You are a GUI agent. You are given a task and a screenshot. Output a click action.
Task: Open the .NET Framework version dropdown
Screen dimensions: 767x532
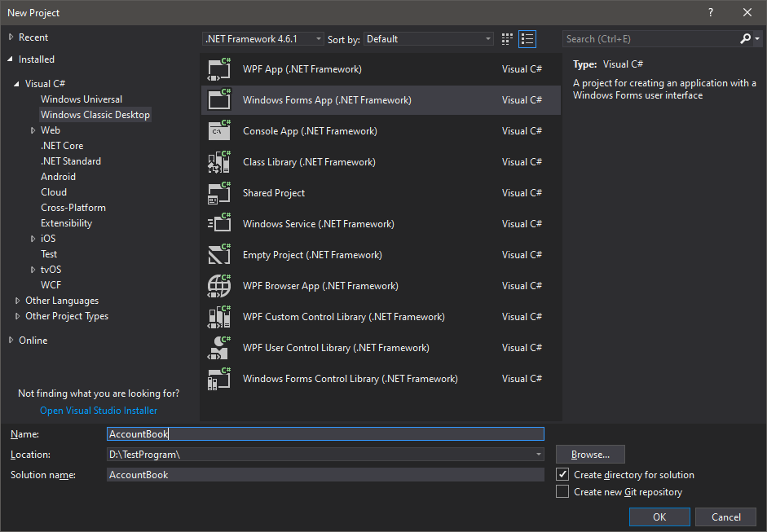[262, 38]
